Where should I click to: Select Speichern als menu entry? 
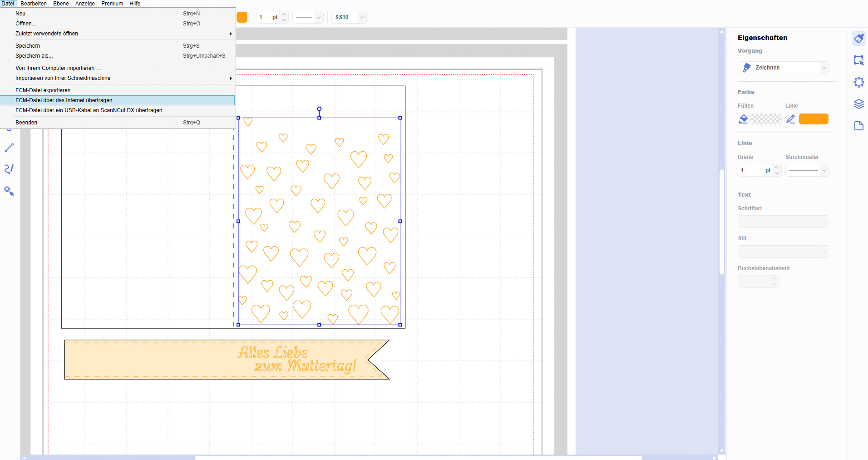click(34, 56)
